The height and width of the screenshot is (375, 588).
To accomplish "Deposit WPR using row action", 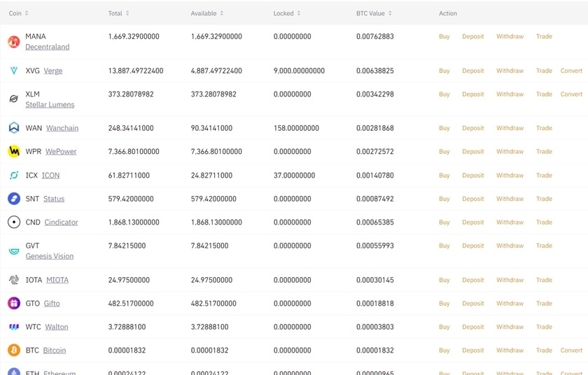I will 473,151.
